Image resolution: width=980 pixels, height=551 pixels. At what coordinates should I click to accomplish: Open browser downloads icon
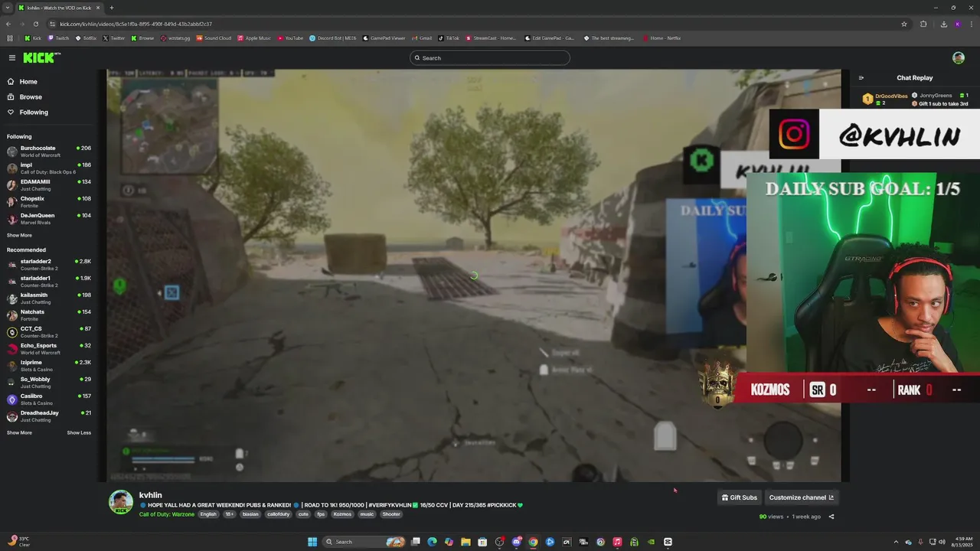pos(943,24)
